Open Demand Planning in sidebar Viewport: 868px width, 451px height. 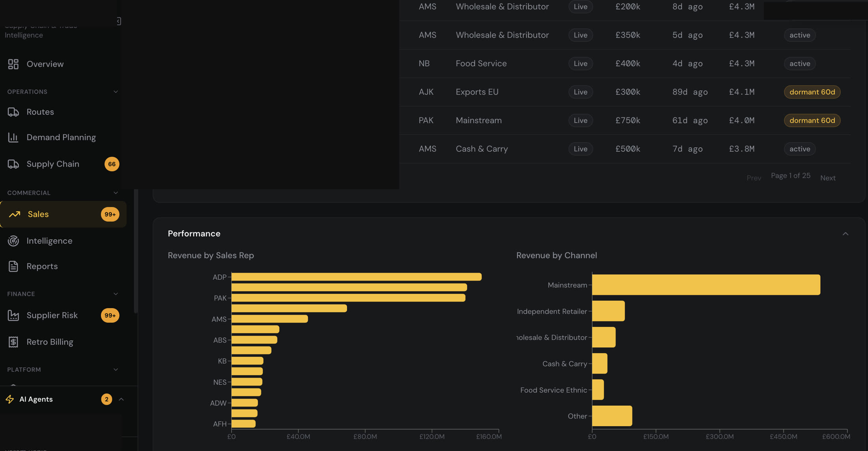click(x=61, y=137)
